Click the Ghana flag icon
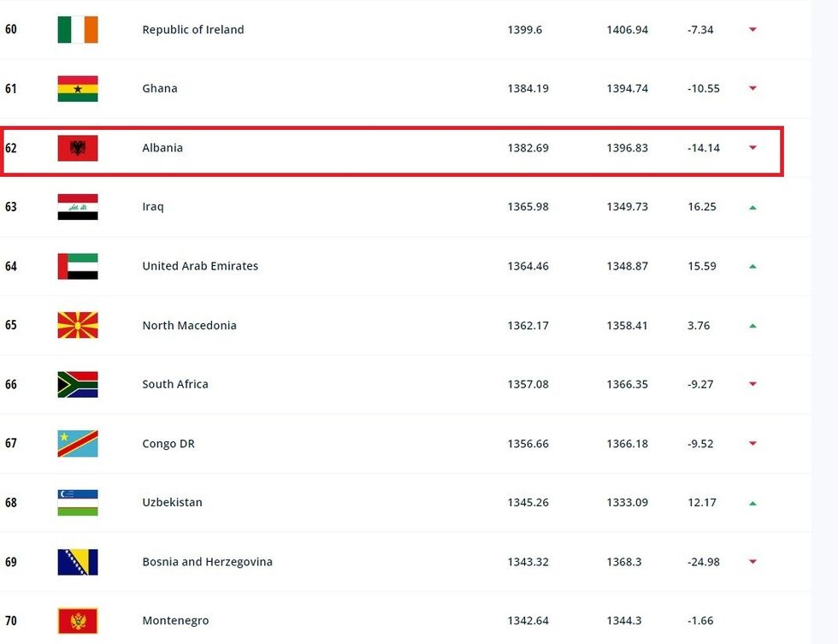Viewport: 838px width, 644px height. (78, 89)
